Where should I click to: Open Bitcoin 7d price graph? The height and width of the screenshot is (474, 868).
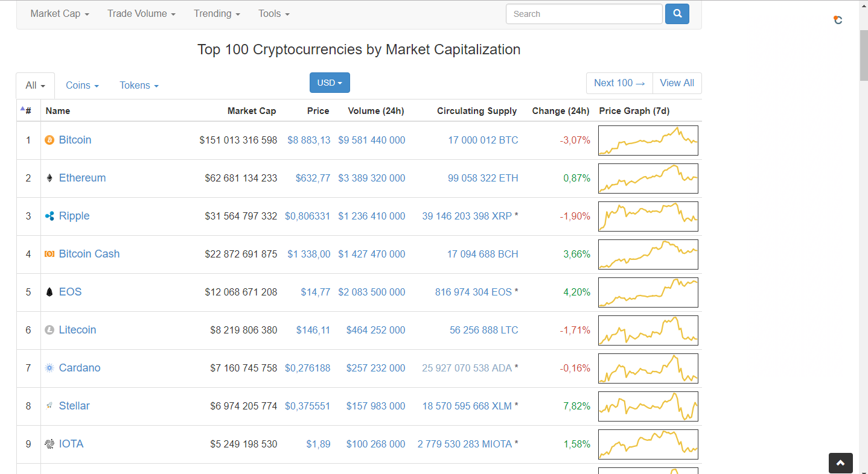[648, 141]
